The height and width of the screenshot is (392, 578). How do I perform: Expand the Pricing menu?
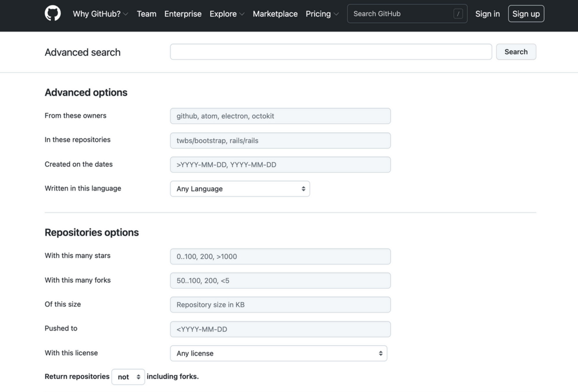(322, 14)
